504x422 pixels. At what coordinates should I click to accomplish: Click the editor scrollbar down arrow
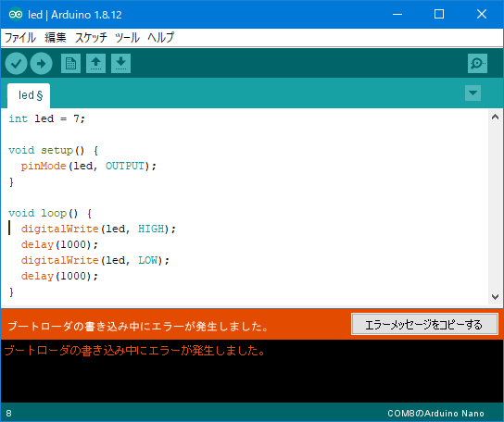tap(495, 297)
